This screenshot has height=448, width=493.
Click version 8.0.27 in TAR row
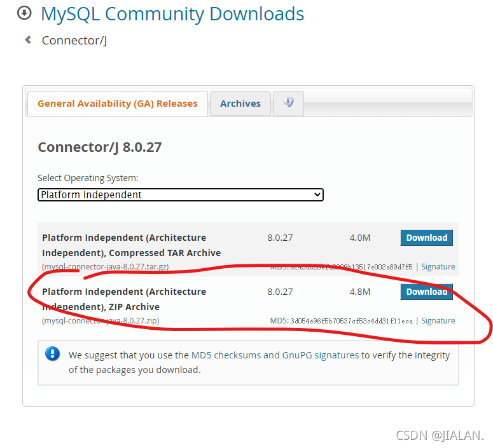point(280,238)
